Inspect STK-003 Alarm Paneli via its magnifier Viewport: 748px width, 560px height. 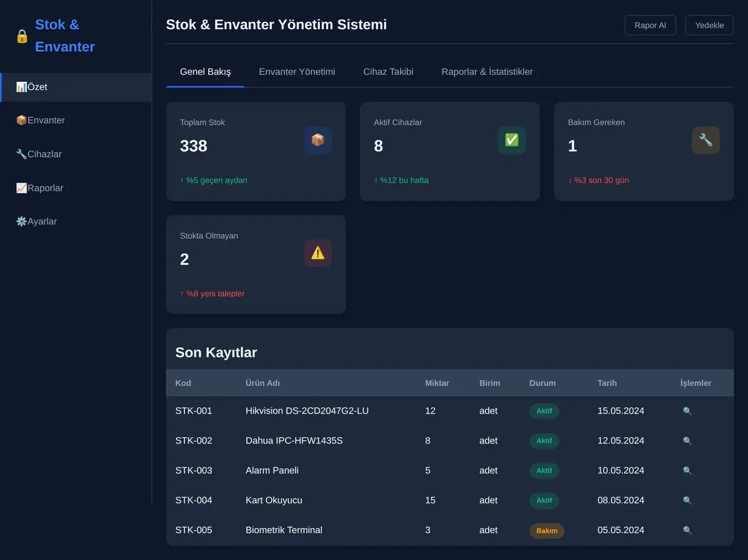click(688, 471)
